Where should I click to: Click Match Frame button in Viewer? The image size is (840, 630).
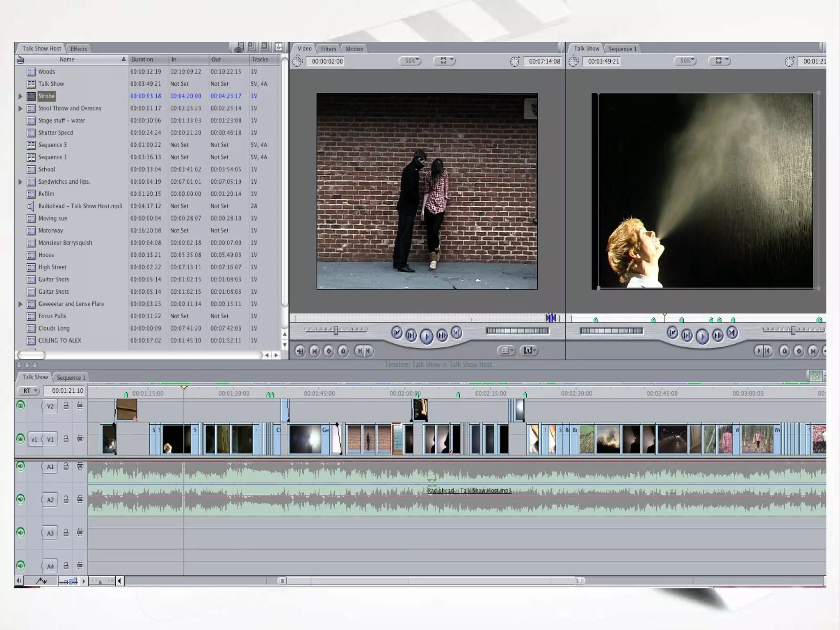300,351
